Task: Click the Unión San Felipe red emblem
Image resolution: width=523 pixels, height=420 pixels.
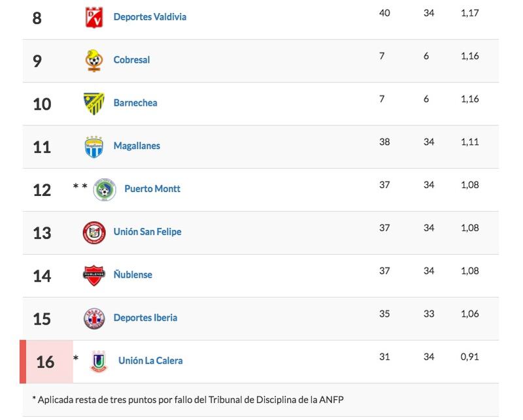Action: (94, 233)
